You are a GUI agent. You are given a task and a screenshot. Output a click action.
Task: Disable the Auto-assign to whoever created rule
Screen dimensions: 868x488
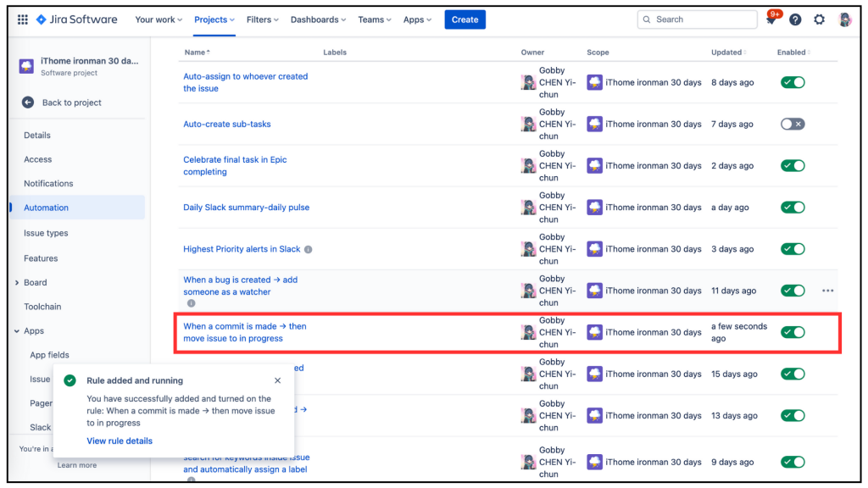[793, 82]
